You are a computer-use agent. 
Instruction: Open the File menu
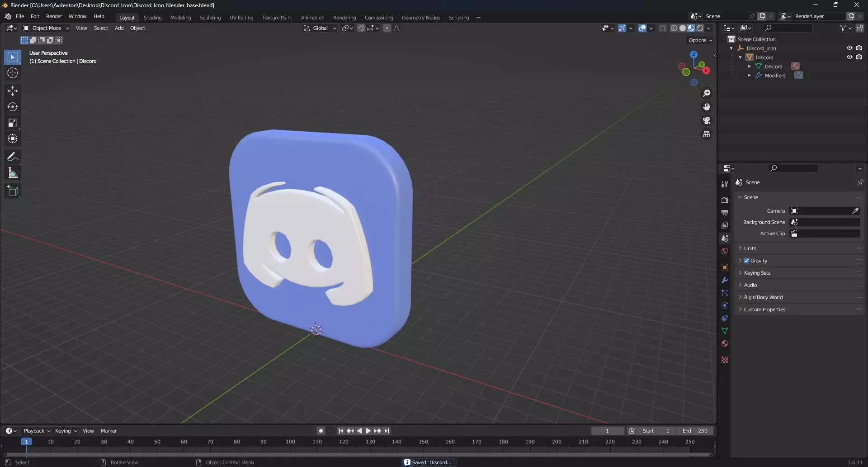point(20,16)
